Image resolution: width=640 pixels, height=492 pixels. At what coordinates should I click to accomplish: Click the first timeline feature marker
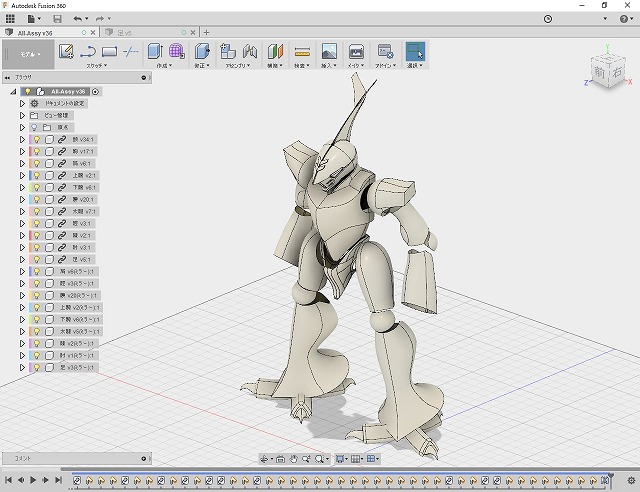point(77,481)
